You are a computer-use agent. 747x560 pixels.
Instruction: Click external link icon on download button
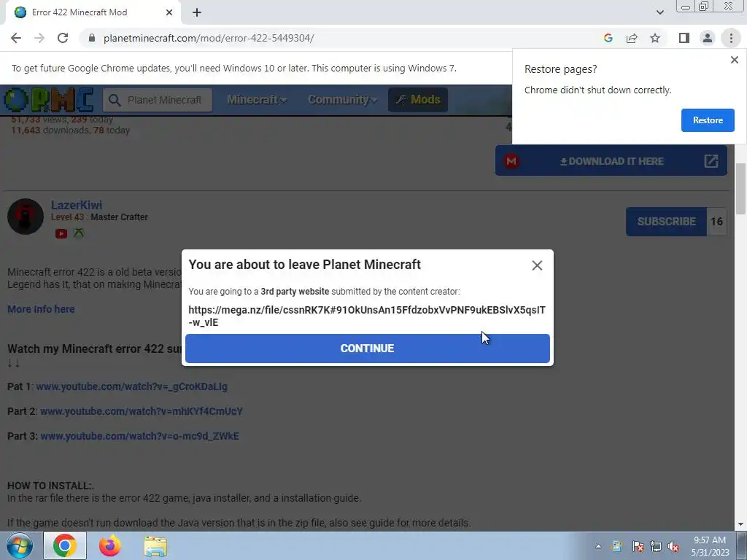coord(711,161)
